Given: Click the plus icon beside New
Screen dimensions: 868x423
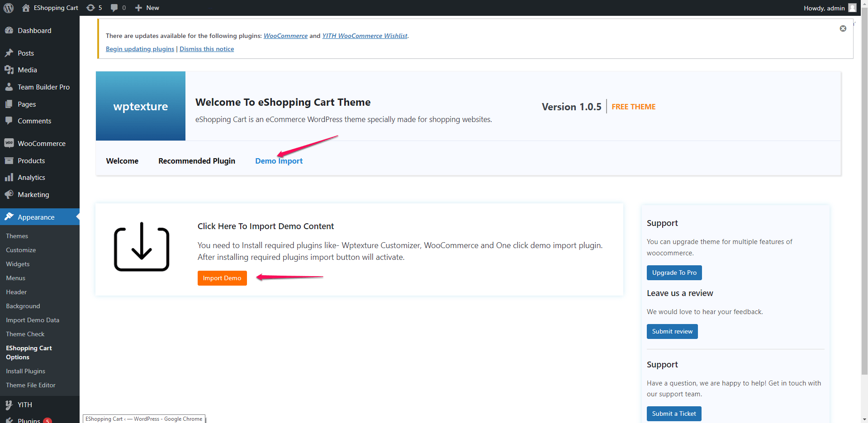Looking at the screenshot, I should coord(138,8).
